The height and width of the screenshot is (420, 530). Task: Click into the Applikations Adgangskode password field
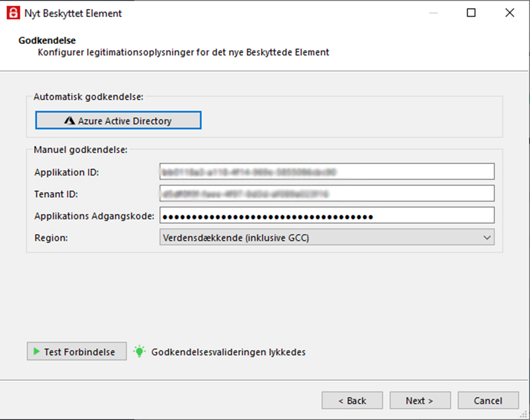pos(327,215)
